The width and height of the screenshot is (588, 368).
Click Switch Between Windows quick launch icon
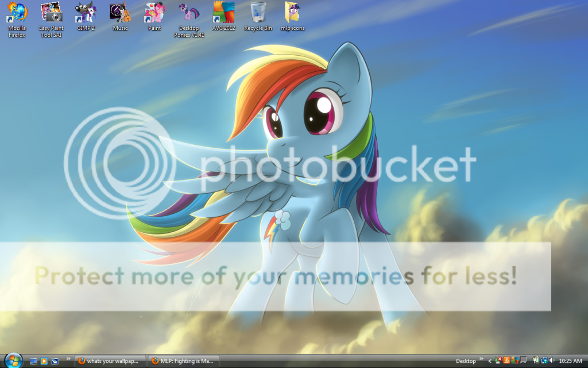tap(55, 361)
